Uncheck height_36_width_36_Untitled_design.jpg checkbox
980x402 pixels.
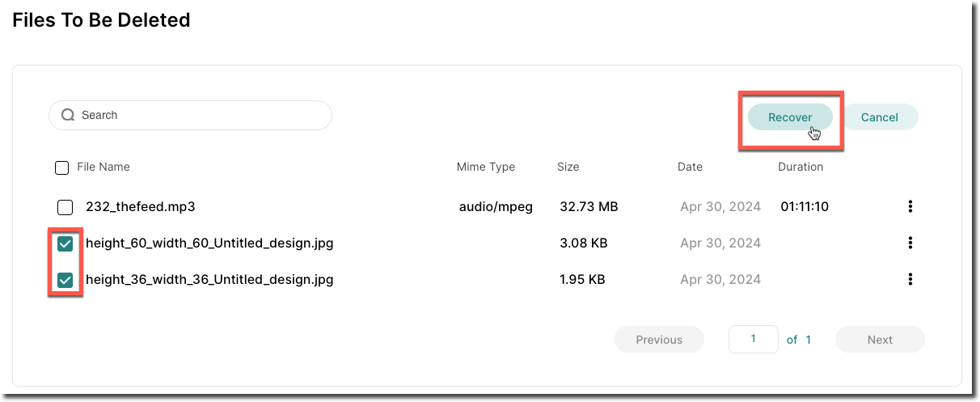click(65, 280)
